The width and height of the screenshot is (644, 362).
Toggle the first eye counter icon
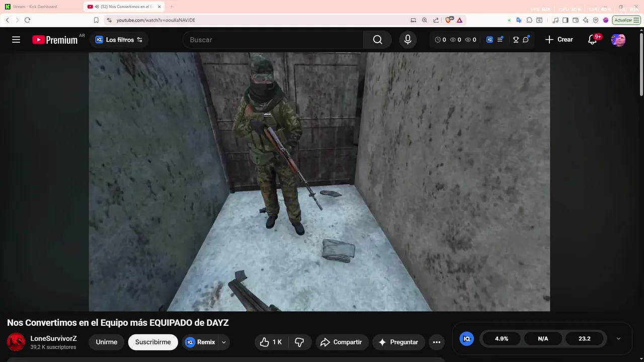(452, 40)
